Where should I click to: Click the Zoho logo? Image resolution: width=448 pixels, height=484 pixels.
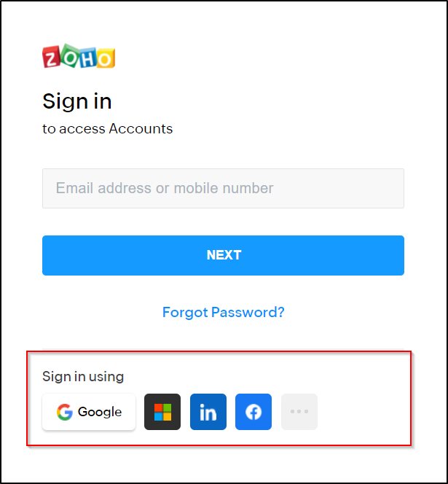pos(79,56)
